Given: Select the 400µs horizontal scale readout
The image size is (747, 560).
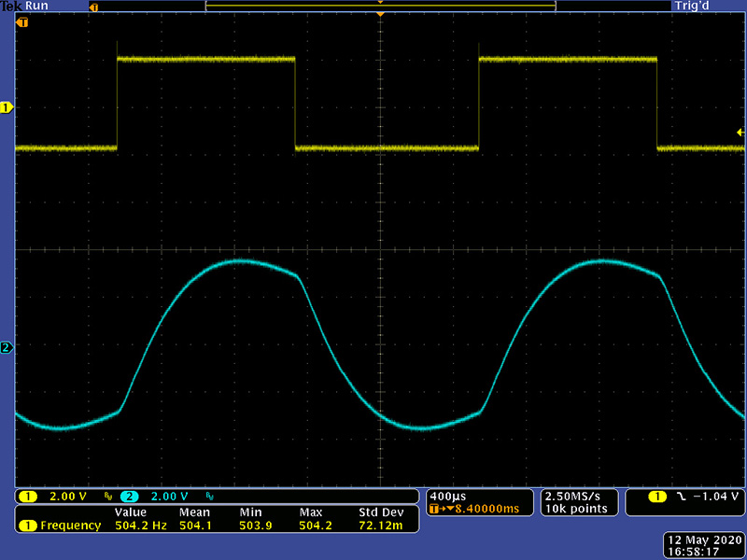Looking at the screenshot, I should [444, 495].
